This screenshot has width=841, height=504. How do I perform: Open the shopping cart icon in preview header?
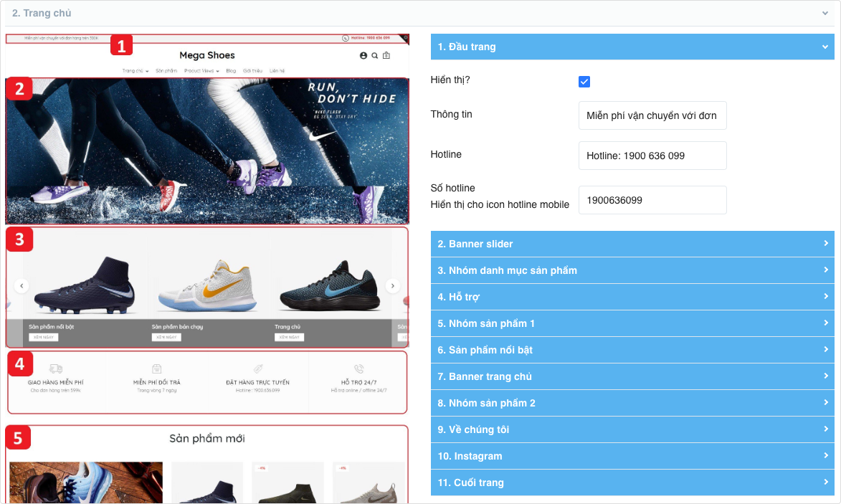[x=386, y=56]
